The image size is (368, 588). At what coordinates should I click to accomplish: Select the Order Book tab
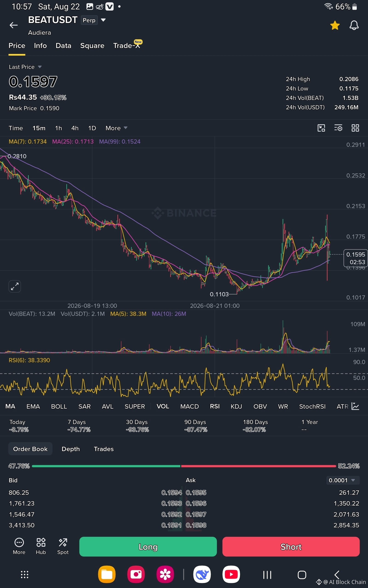[x=30, y=449]
